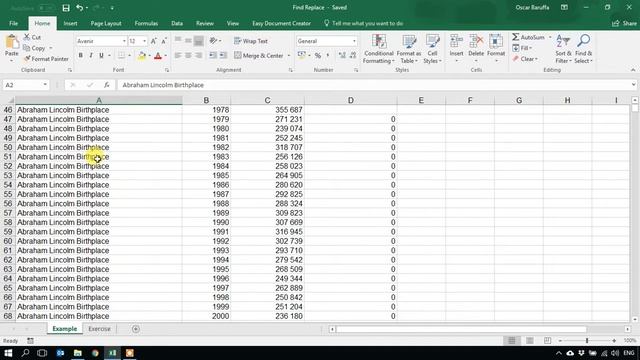Switch to Page Layout view in status bar
This screenshot has width=640, height=360.
click(529, 340)
